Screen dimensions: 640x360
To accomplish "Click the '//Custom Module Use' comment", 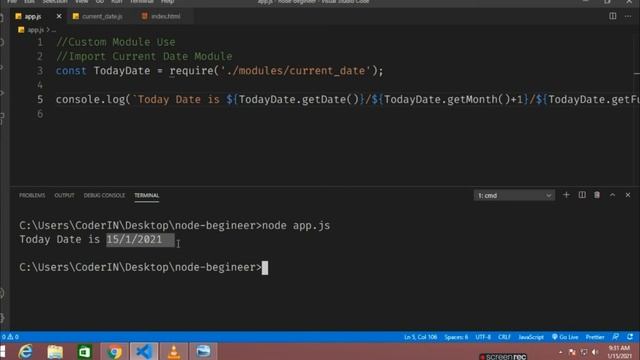I will tap(116, 42).
